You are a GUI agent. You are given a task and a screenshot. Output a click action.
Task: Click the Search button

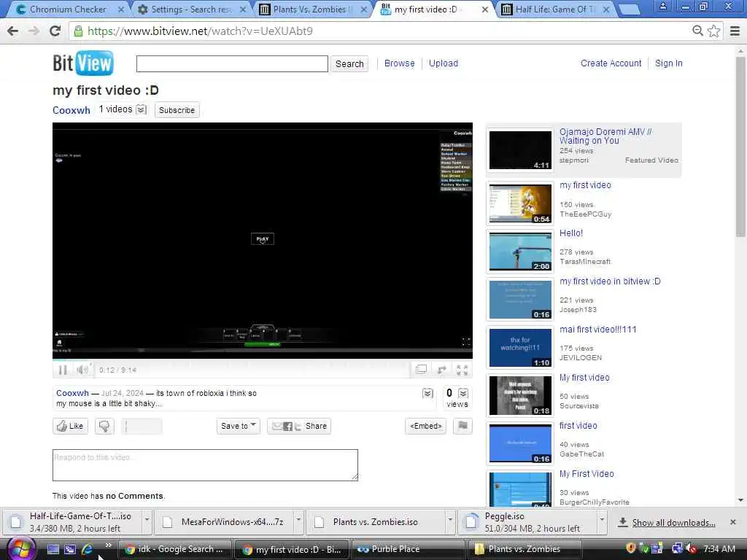[x=349, y=64]
